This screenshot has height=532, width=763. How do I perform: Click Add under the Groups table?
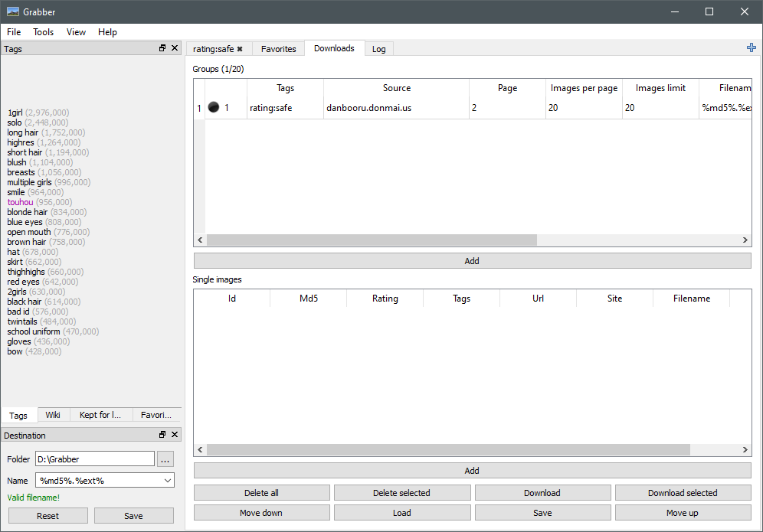[473, 261]
